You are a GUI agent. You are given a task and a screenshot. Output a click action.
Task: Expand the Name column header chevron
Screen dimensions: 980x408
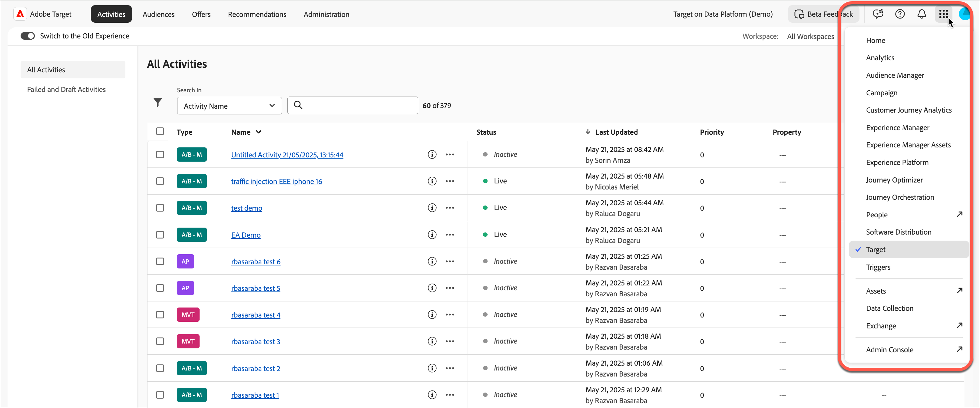pos(259,132)
